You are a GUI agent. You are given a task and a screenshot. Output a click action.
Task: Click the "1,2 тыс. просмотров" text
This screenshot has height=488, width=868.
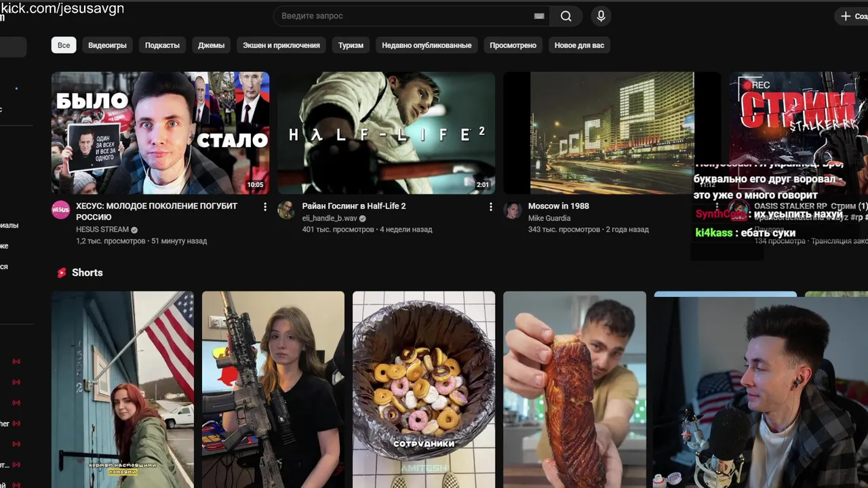click(111, 241)
